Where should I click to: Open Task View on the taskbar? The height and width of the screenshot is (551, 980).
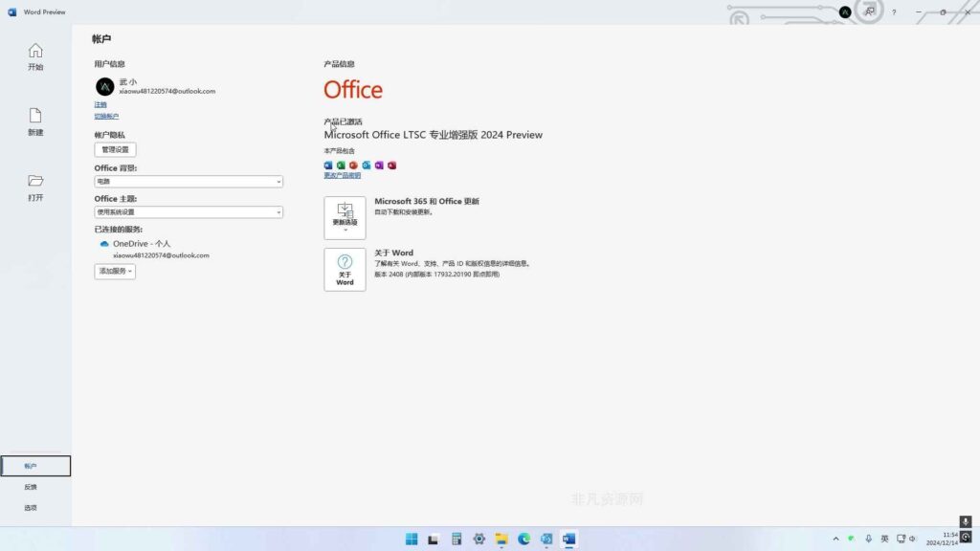(x=434, y=540)
